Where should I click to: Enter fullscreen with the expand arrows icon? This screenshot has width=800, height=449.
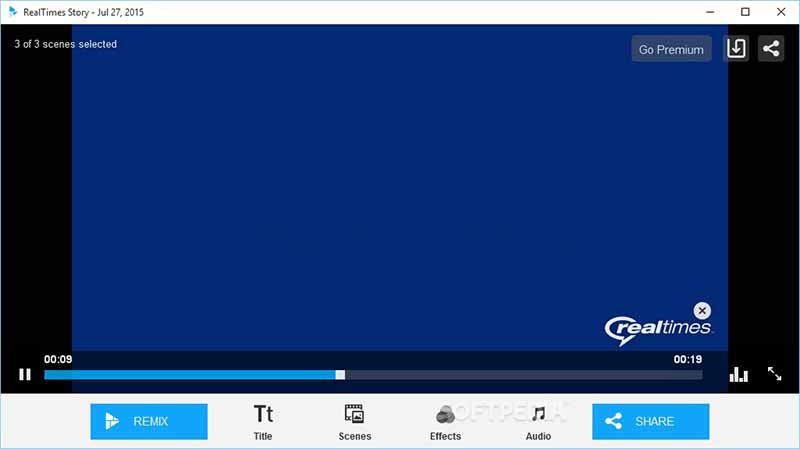774,374
